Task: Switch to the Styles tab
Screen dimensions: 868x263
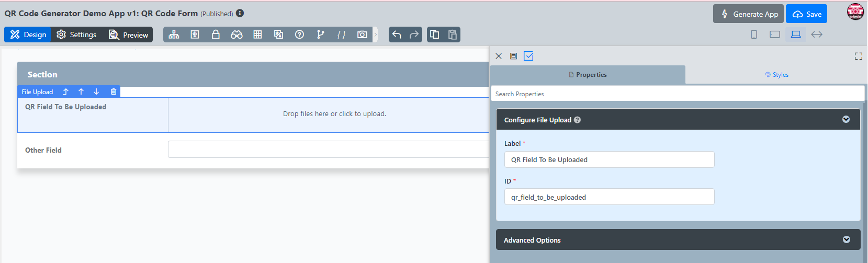Action: pos(776,75)
